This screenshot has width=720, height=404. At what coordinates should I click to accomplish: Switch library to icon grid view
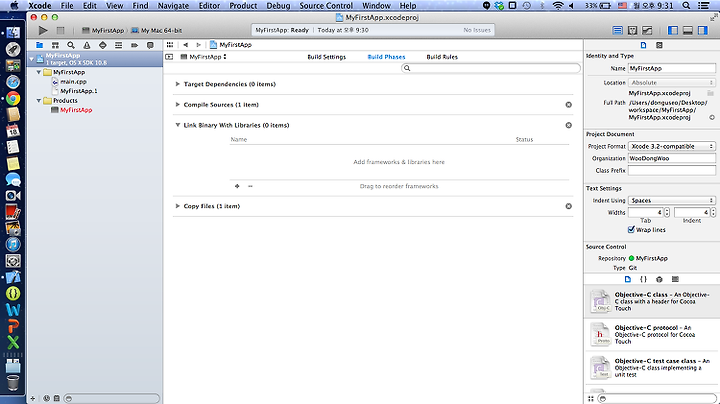point(591,398)
